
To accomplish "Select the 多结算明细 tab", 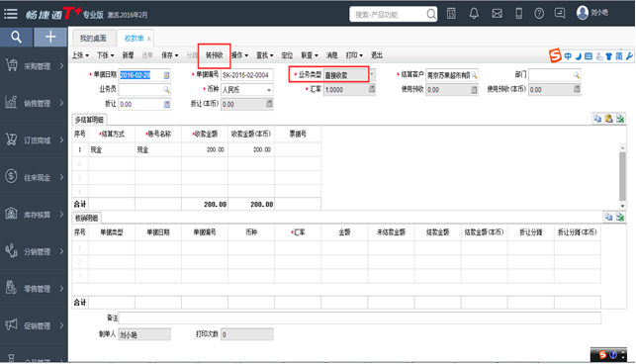I will pos(89,120).
